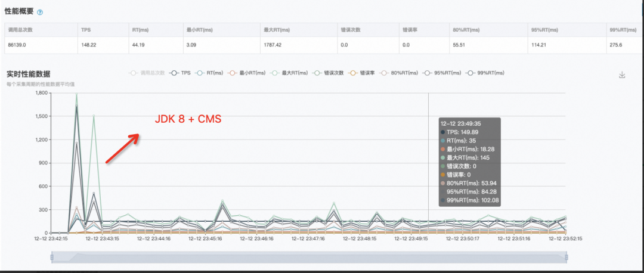The height and width of the screenshot is (273, 644).
Task: Click the 1,800 y-axis label
Action: click(x=42, y=93)
